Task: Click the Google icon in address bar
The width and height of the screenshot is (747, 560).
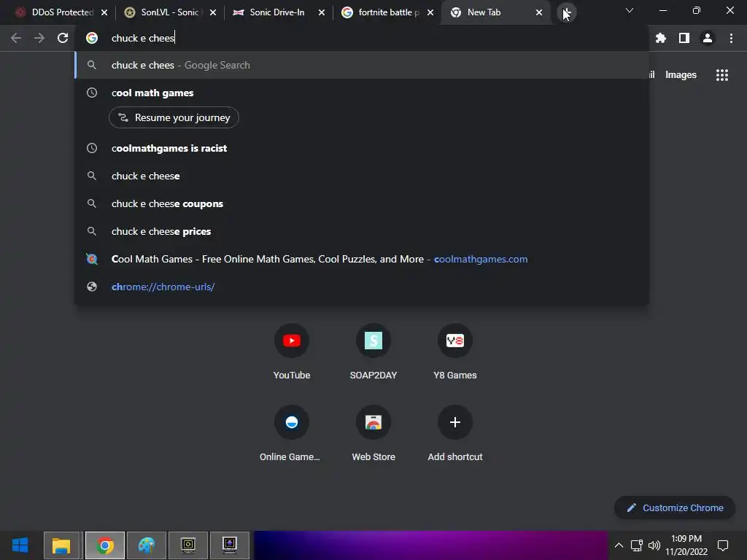Action: coord(92,38)
